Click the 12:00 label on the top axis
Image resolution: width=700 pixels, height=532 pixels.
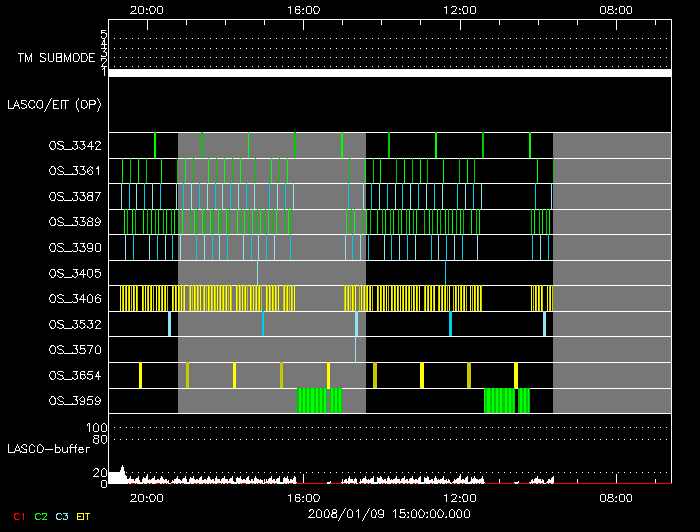click(460, 10)
